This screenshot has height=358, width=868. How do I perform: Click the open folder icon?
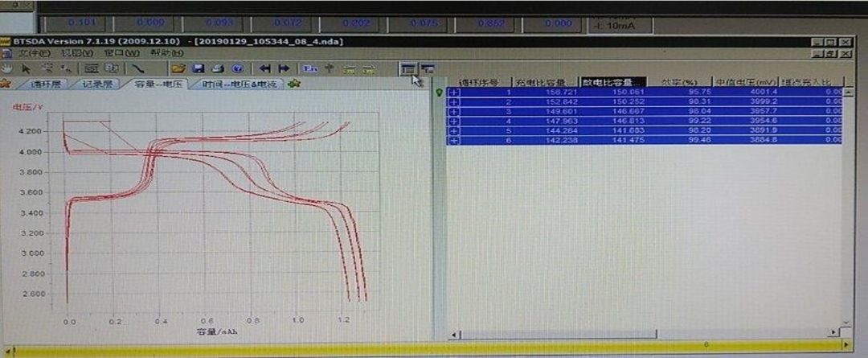tap(178, 69)
